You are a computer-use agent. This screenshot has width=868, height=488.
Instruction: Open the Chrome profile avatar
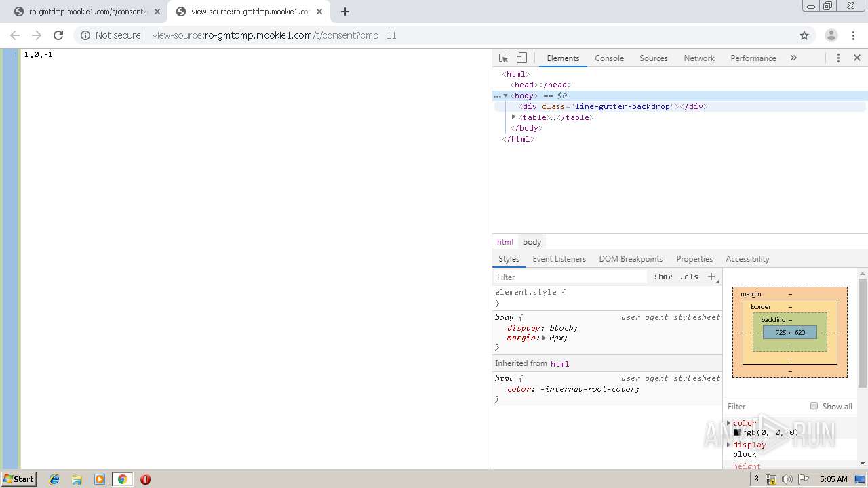tap(831, 35)
